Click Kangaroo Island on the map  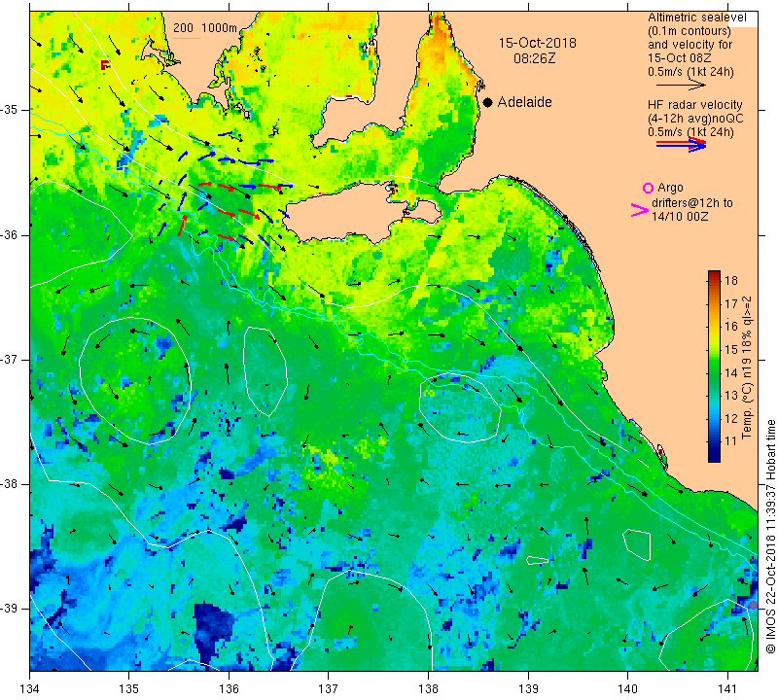click(x=347, y=213)
